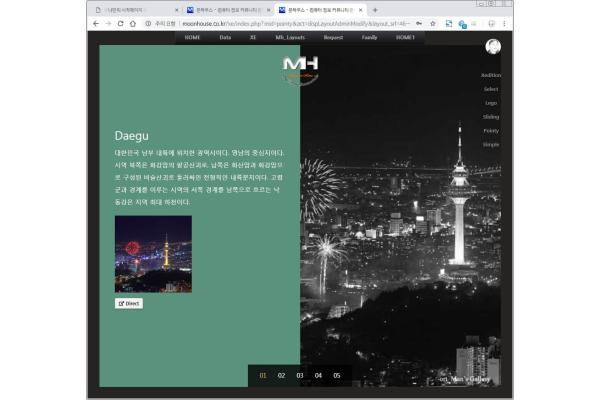
Task: Open the HOME1 menu item
Action: point(405,38)
